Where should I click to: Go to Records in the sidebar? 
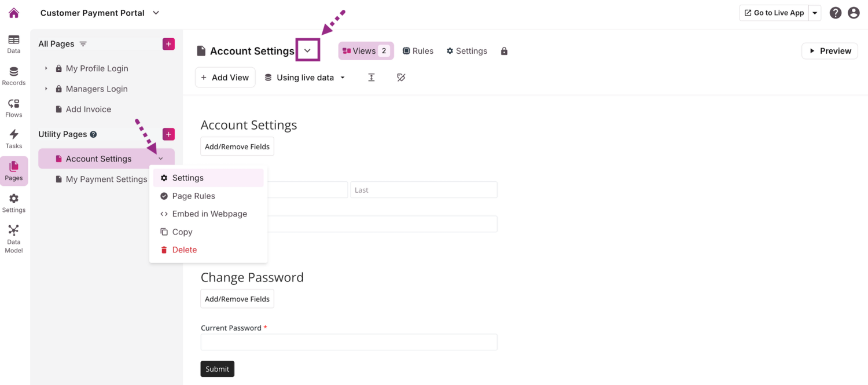[x=14, y=76]
